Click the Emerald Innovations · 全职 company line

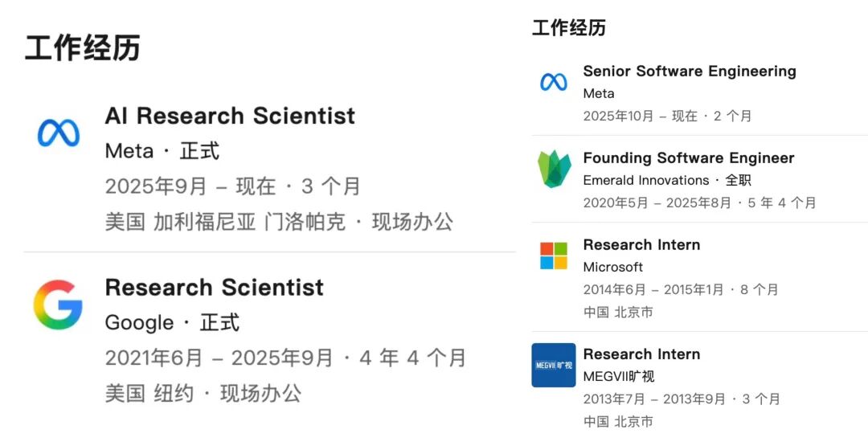pos(667,181)
